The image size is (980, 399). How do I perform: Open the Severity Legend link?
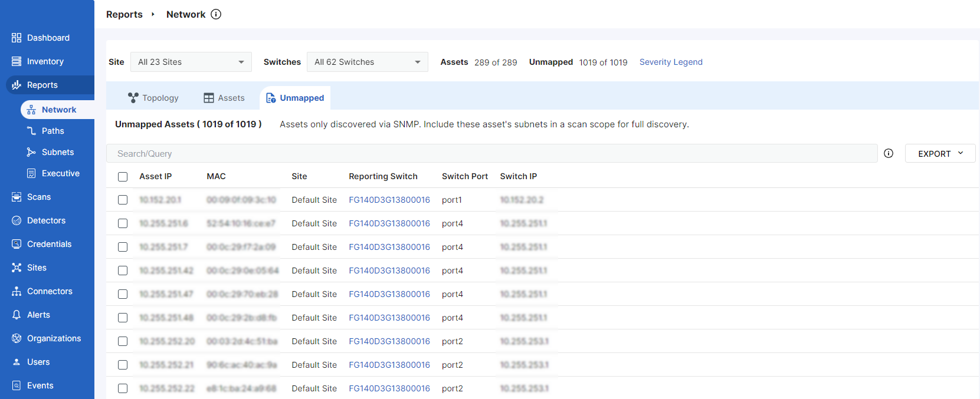pyautogui.click(x=671, y=62)
